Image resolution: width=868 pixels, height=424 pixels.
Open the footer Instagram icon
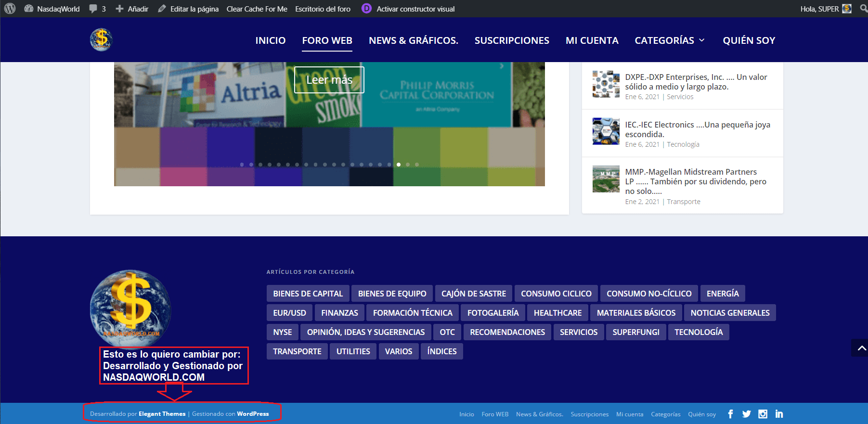(763, 414)
